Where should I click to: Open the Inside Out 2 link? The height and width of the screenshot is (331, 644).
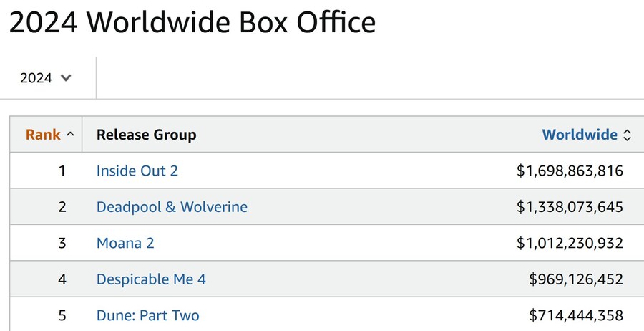tap(137, 171)
